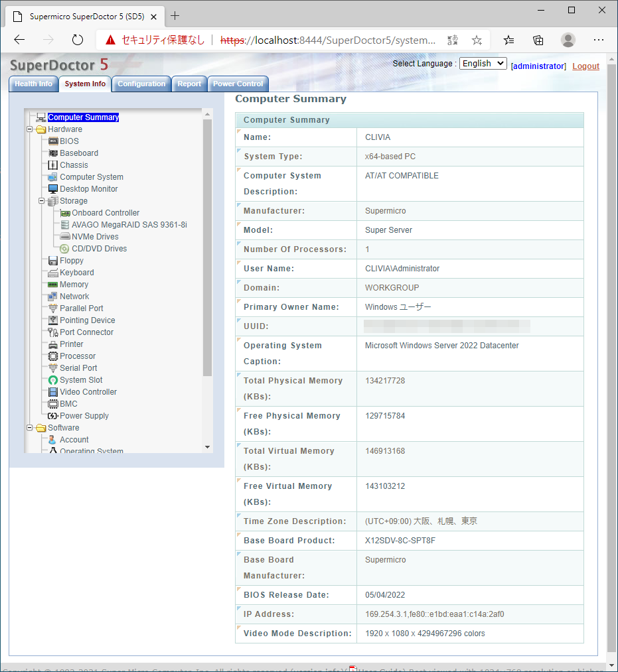Image resolution: width=618 pixels, height=672 pixels.
Task: Click the tree panel scroll down arrow
Action: [208, 447]
